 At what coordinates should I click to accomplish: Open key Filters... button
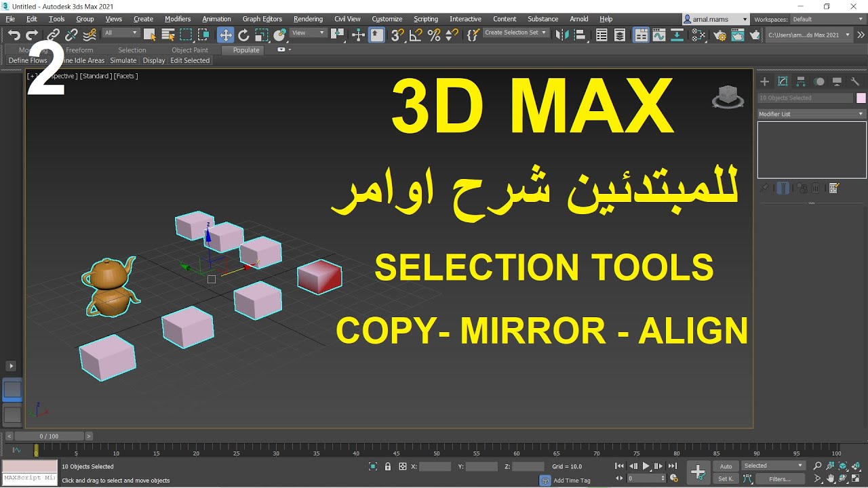[x=780, y=479]
